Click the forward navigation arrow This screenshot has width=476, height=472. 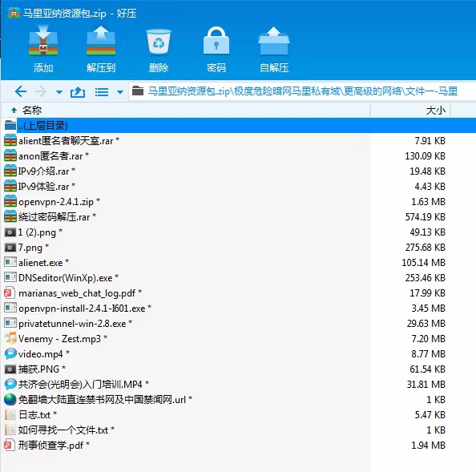tap(41, 91)
